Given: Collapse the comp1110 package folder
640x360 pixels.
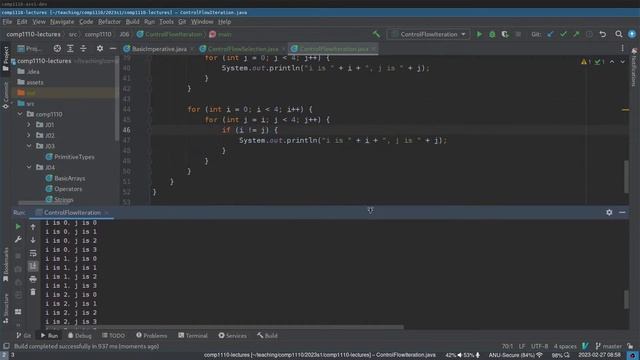Looking at the screenshot, I should pyautogui.click(x=20, y=114).
